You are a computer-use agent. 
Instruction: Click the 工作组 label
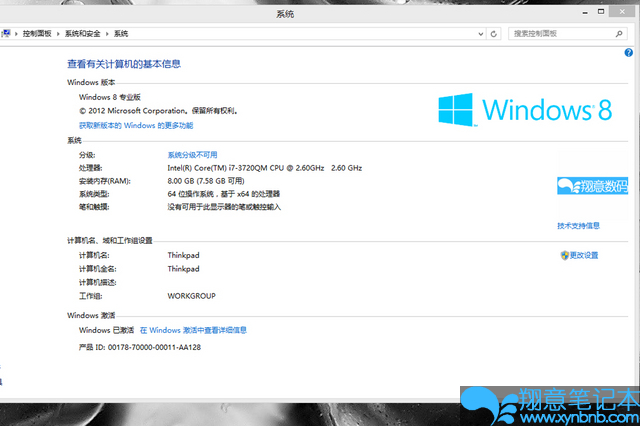click(91, 296)
